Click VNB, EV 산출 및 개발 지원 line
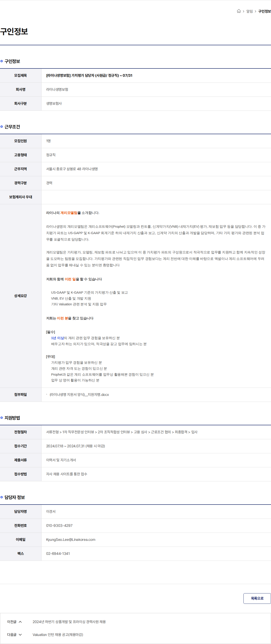 click(x=71, y=298)
